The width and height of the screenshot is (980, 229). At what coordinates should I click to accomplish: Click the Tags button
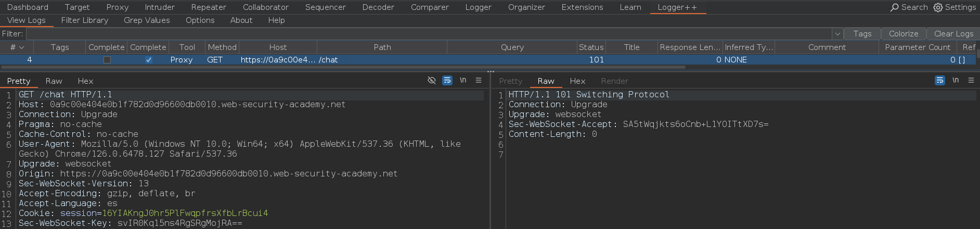point(862,34)
